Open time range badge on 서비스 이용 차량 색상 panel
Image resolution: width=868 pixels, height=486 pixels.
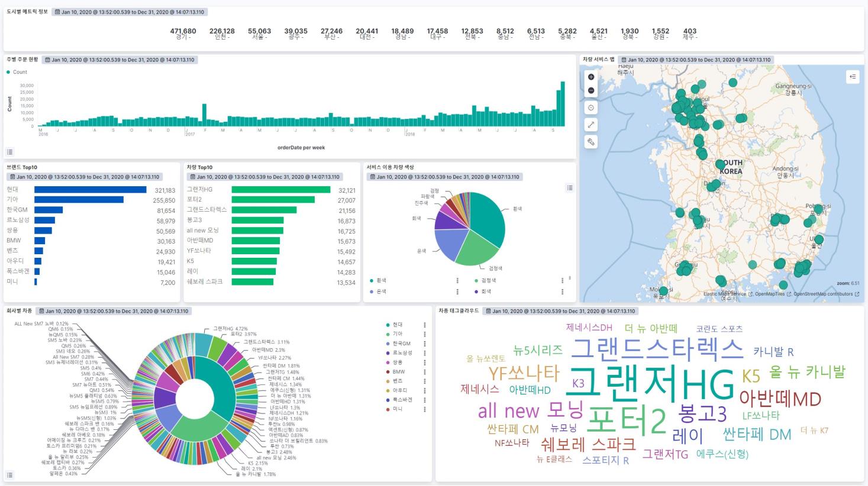[444, 177]
